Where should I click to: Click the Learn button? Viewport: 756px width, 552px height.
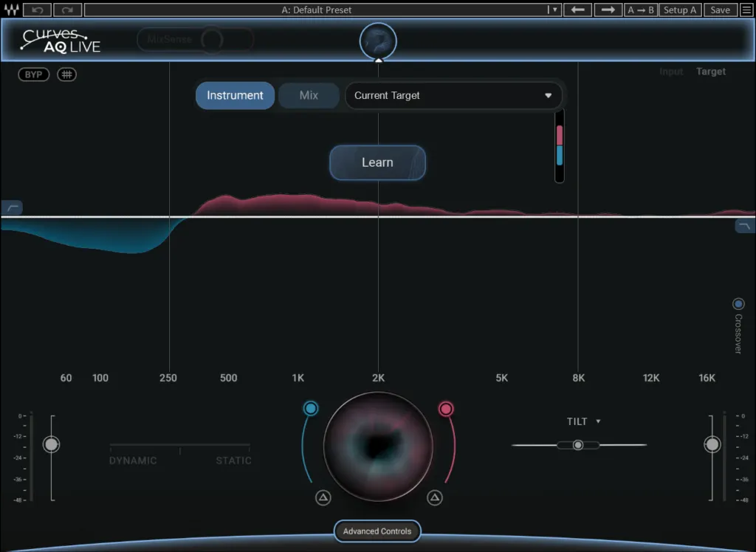click(377, 162)
